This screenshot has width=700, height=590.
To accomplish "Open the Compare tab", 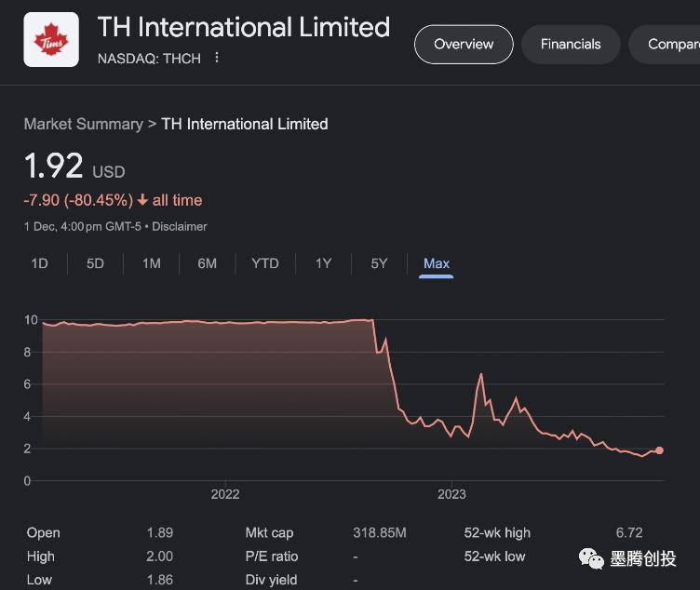I will (x=672, y=44).
